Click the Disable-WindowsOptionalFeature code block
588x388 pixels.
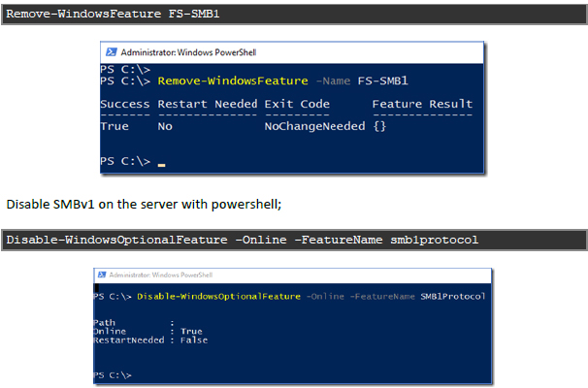(x=294, y=240)
